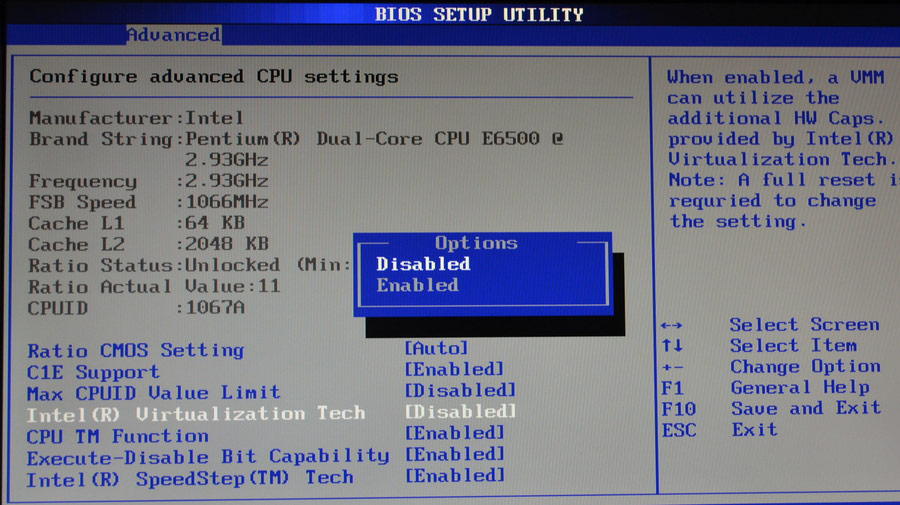Change the C1E Support [Enabled] value
The width and height of the screenshot is (900, 505).
(x=454, y=369)
